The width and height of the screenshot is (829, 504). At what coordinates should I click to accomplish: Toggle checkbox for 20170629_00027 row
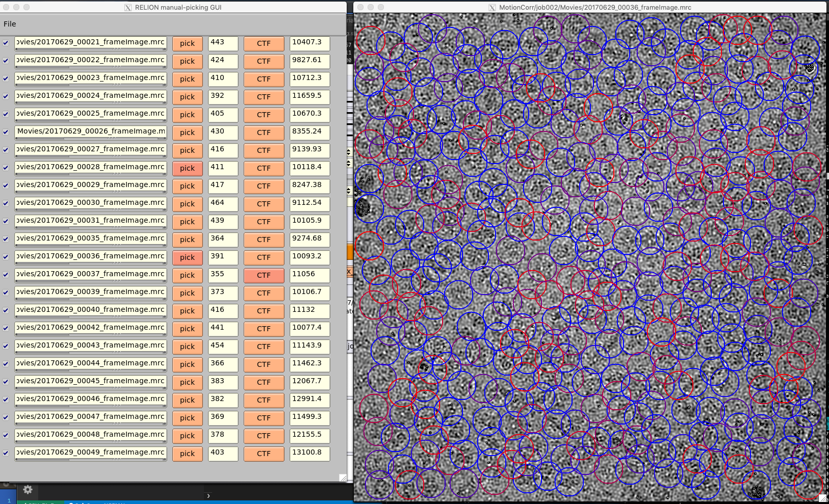click(6, 150)
